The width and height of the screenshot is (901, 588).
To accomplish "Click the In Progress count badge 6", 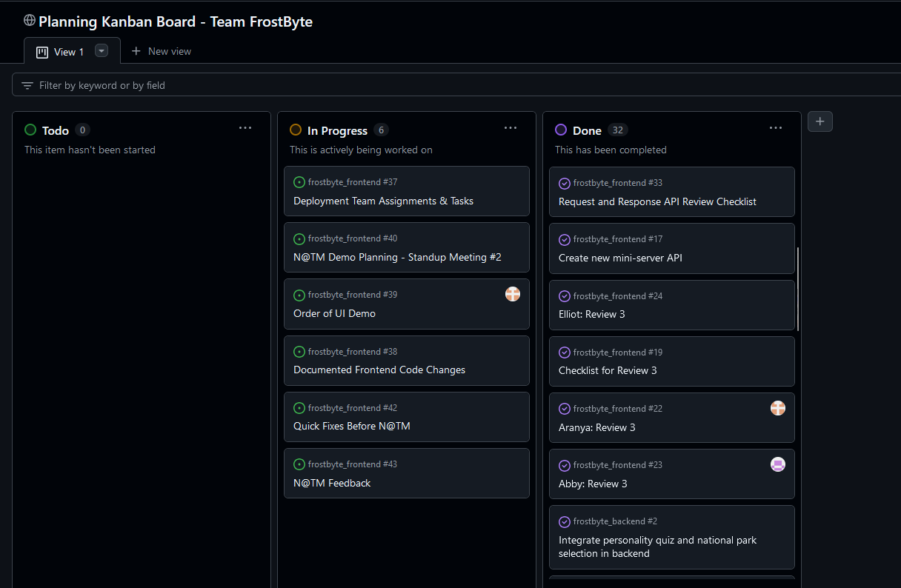I will [381, 130].
